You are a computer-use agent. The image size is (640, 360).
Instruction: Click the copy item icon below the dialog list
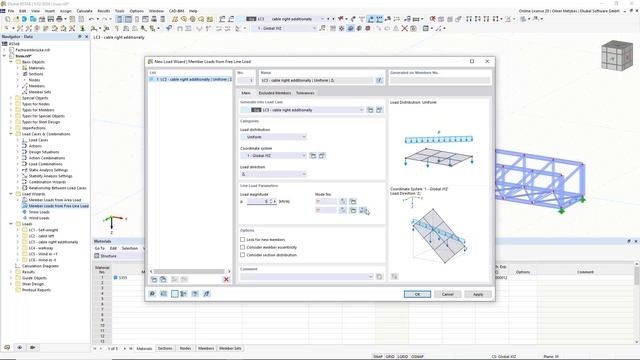[163, 279]
